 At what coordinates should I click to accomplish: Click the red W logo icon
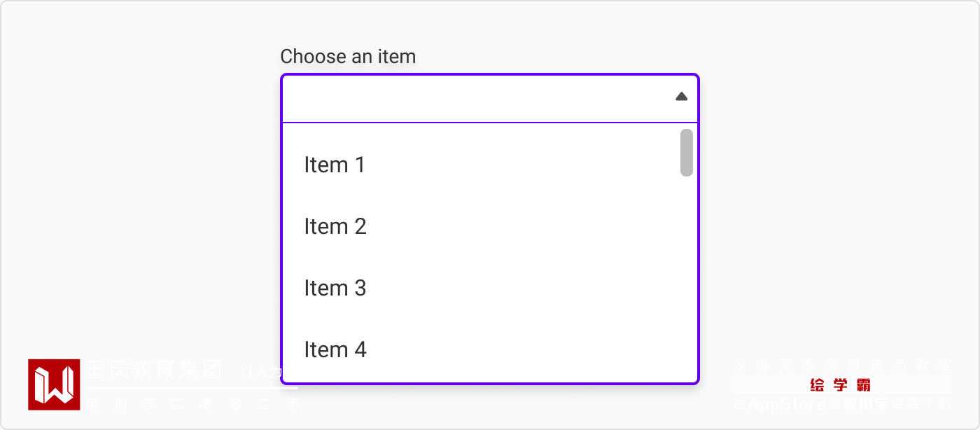(54, 384)
